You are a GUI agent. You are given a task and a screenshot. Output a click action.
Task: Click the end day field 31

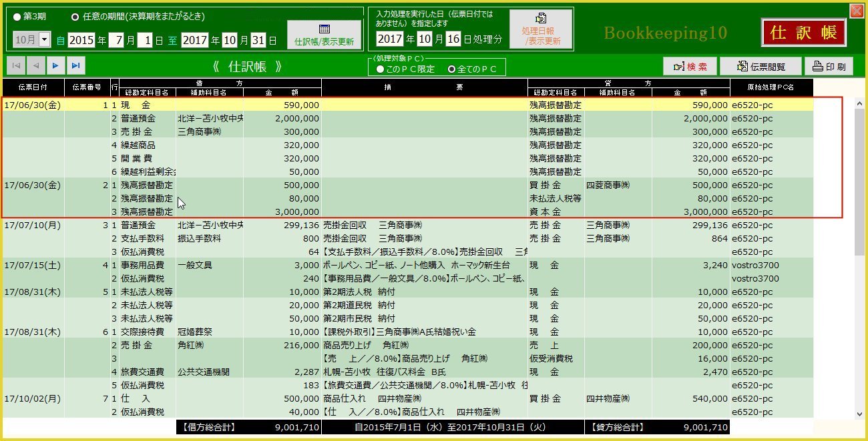click(258, 40)
